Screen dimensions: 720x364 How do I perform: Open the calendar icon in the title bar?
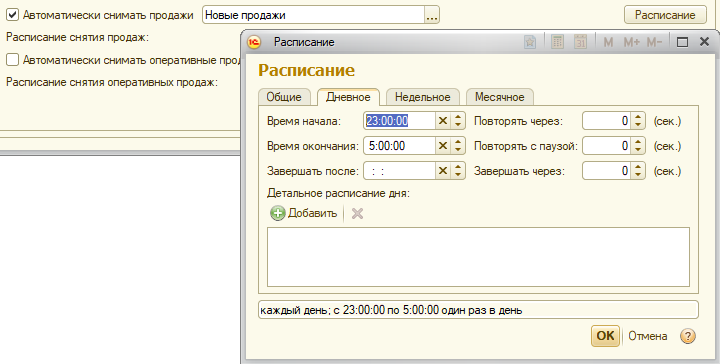point(581,42)
